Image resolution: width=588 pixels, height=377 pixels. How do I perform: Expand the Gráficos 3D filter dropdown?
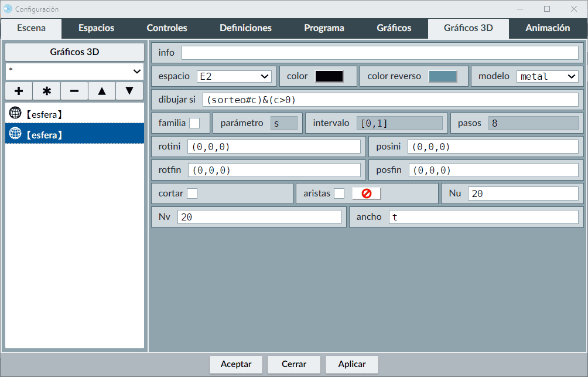pos(74,72)
